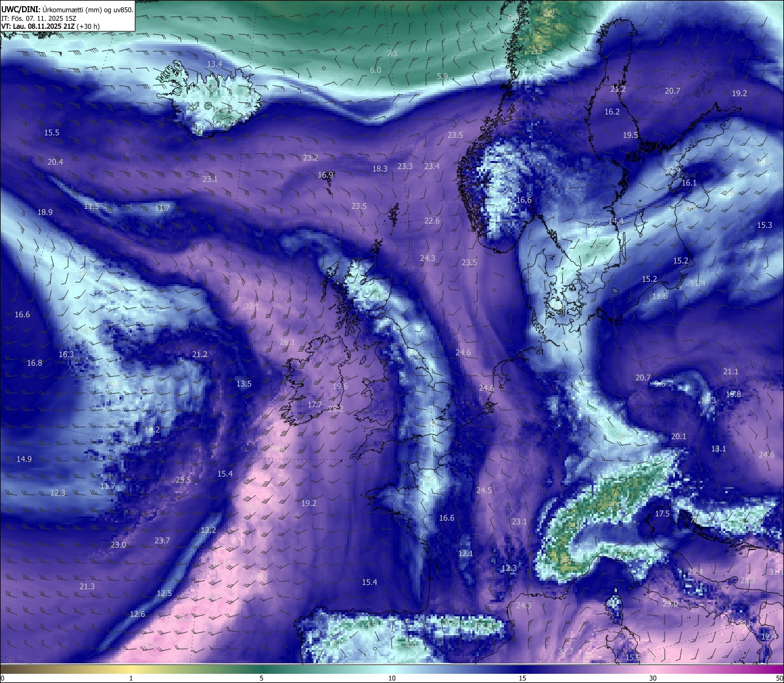Click the 22.6 value label
The height and width of the screenshot is (683, 784).
pos(432,221)
